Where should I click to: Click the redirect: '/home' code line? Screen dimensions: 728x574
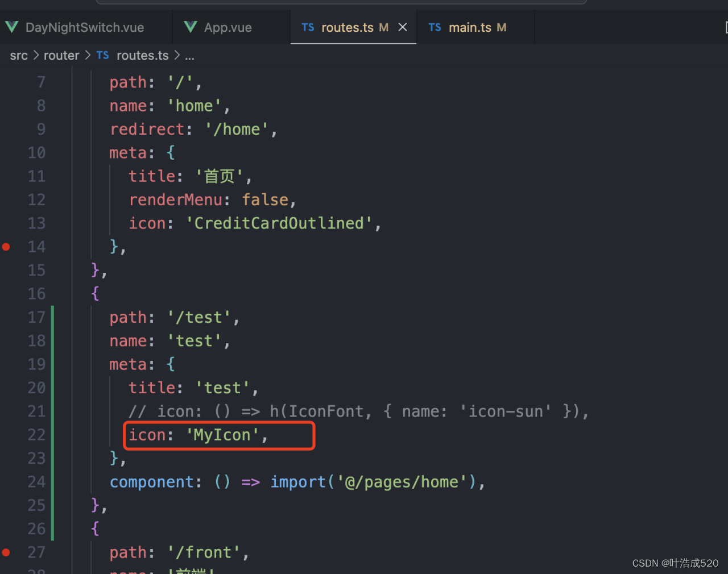point(194,130)
